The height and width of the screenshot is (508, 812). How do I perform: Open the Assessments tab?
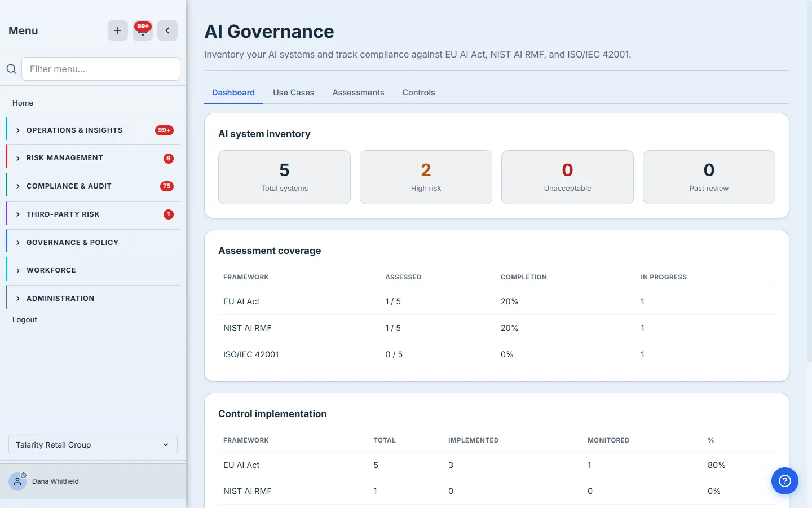(x=358, y=93)
